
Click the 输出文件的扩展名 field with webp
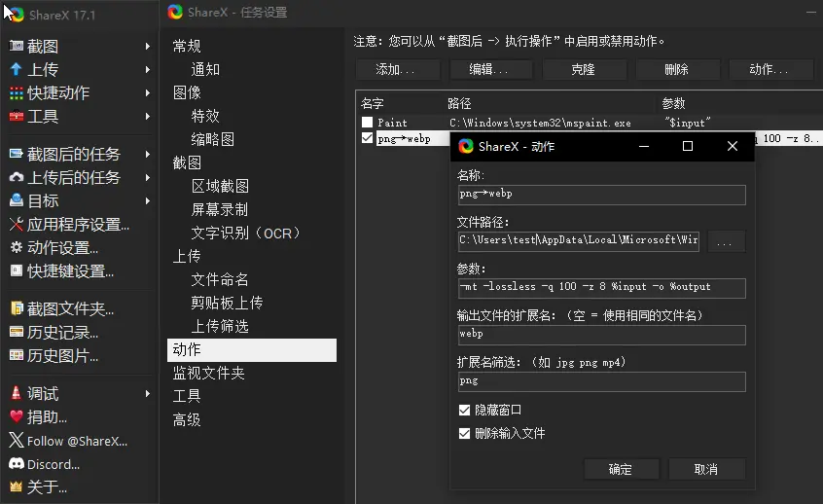pyautogui.click(x=601, y=335)
